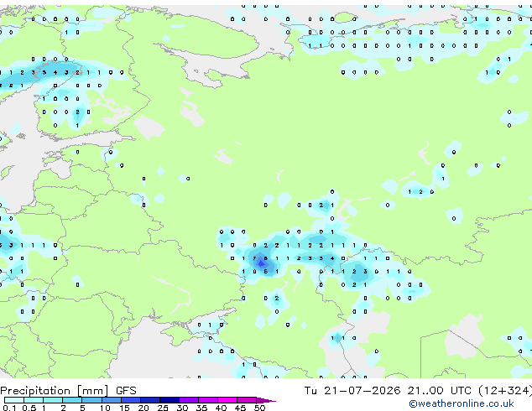Pick the 30–35 mm purple legend box
The height and width of the screenshot is (411, 532).
(x=189, y=400)
